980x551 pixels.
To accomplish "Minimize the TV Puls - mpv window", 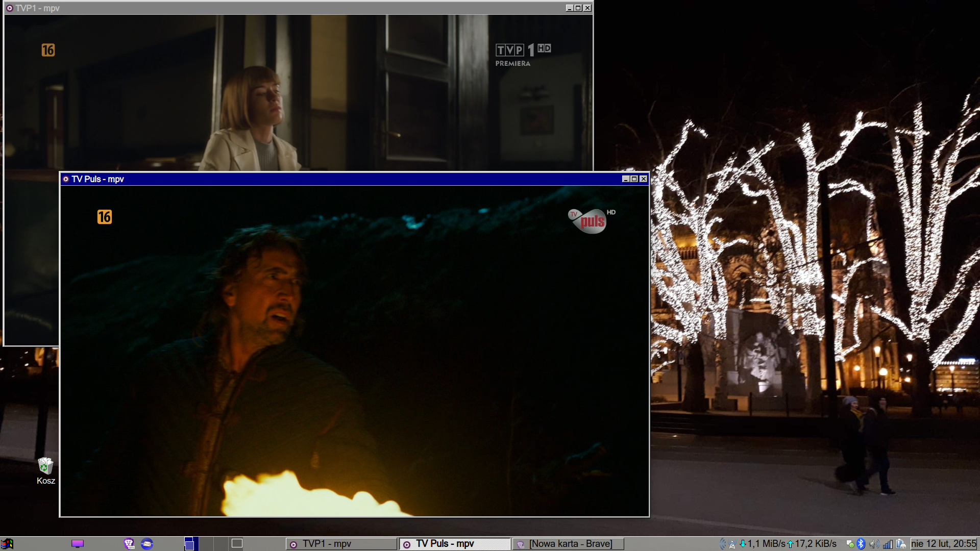I will click(x=626, y=179).
